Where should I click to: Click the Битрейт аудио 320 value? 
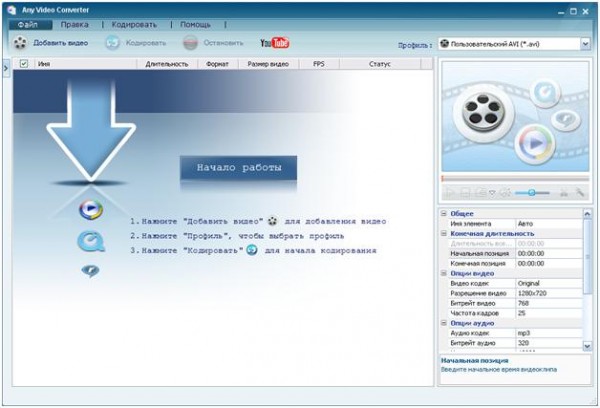click(x=549, y=343)
